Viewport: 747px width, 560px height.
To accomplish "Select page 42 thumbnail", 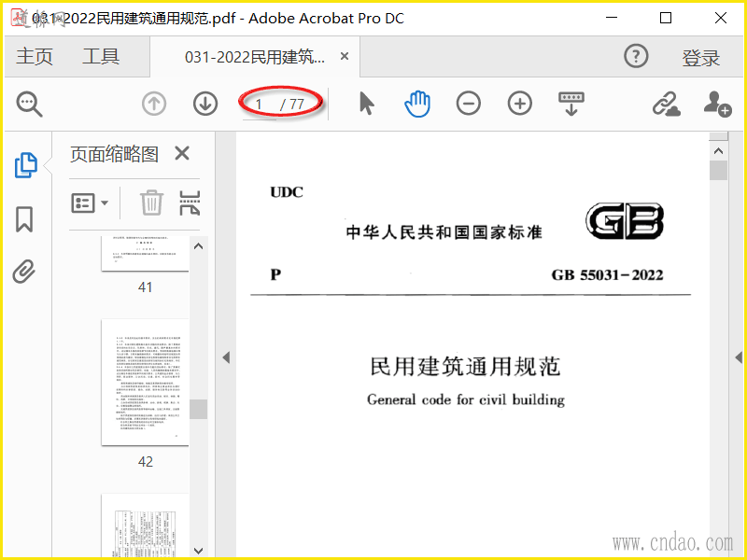I will [146, 383].
